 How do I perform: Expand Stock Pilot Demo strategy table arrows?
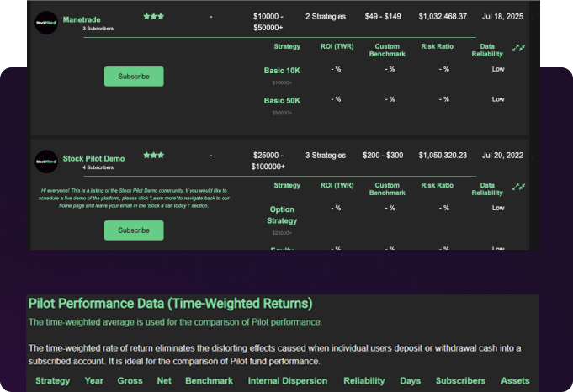coord(519,187)
